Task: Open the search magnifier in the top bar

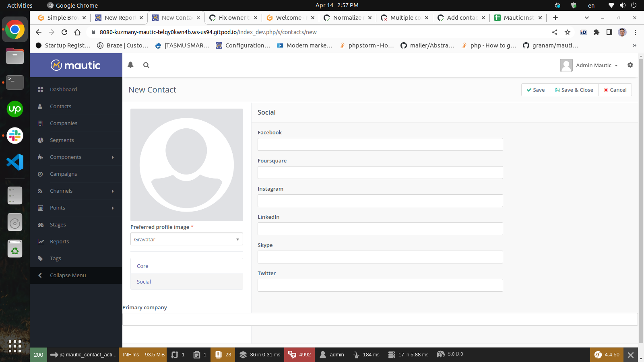Action: tap(146, 65)
